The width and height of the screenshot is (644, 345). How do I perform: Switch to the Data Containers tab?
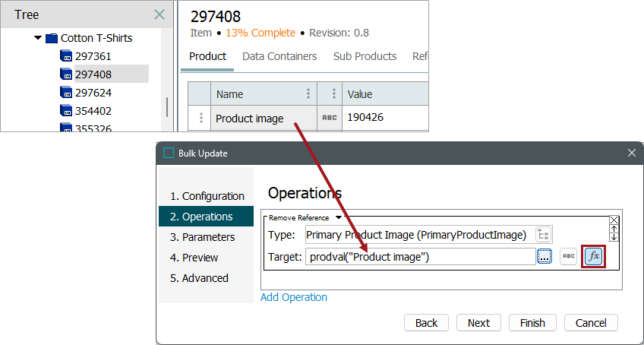pos(279,56)
